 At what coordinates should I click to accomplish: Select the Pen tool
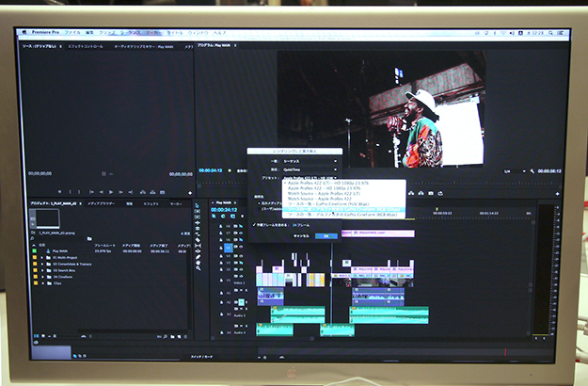[198, 257]
